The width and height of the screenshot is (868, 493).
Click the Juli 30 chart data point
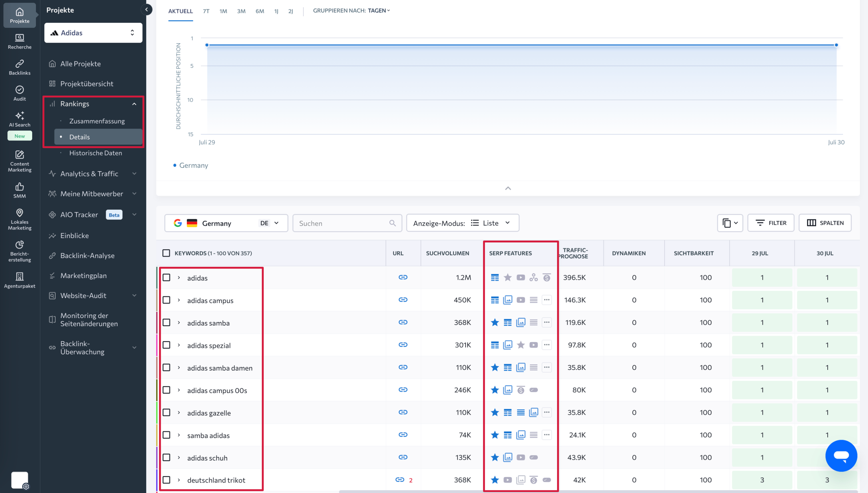(x=836, y=45)
